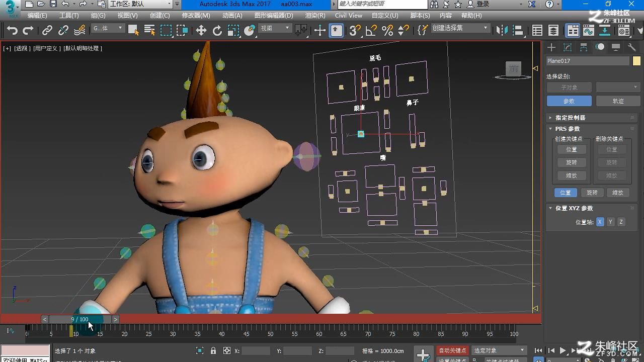Viewport: 644px width, 362px height.
Task: Click the Select and Place tool
Action: tap(250, 31)
